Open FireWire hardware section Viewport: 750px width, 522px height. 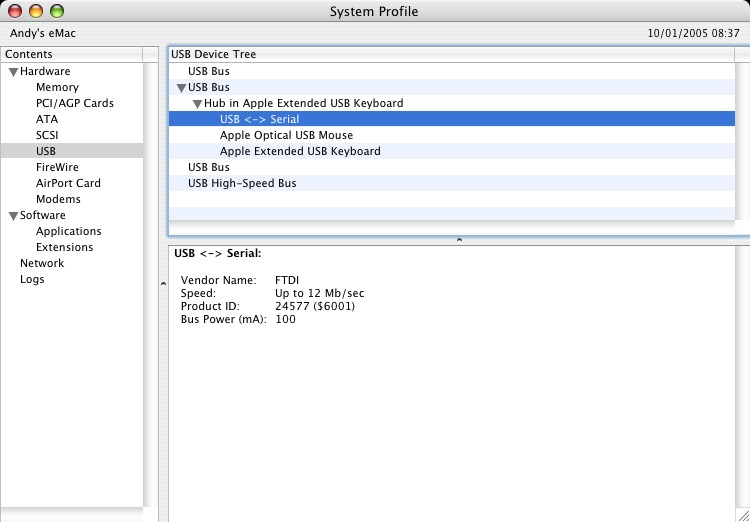(57, 167)
